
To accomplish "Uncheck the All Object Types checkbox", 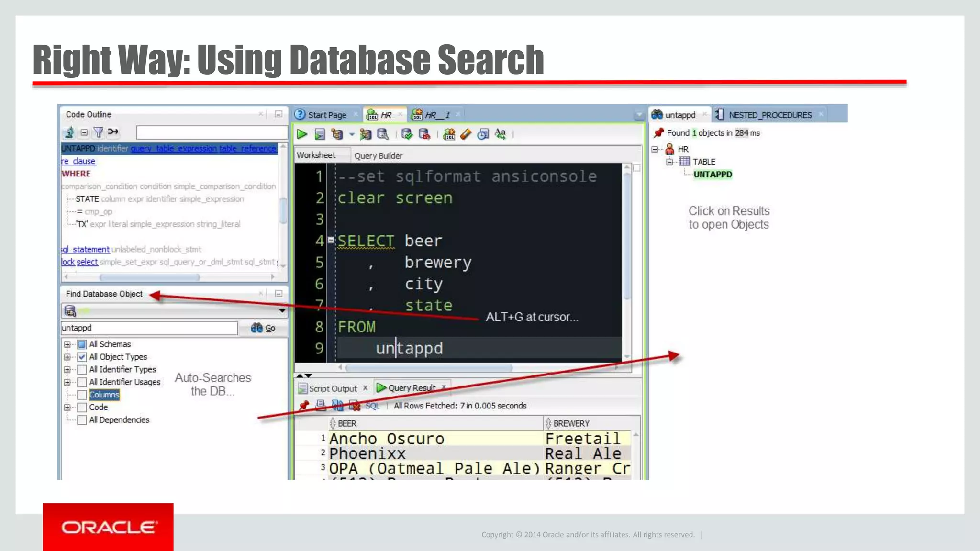I will (82, 357).
